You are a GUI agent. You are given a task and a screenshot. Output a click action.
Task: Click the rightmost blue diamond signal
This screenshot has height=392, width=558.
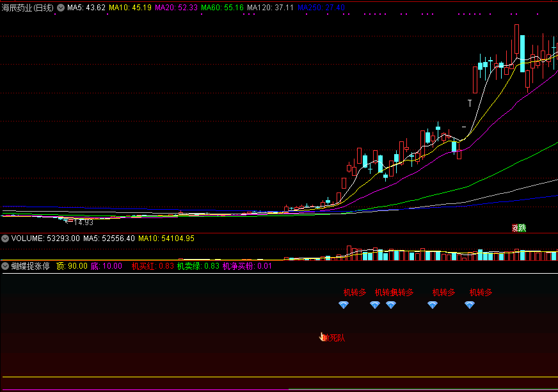click(470, 305)
